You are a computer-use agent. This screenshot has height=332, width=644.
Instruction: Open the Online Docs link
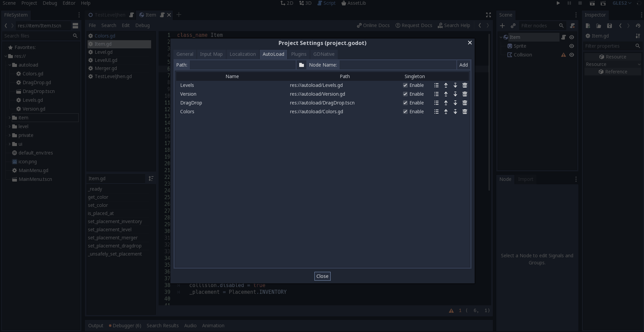coord(373,25)
